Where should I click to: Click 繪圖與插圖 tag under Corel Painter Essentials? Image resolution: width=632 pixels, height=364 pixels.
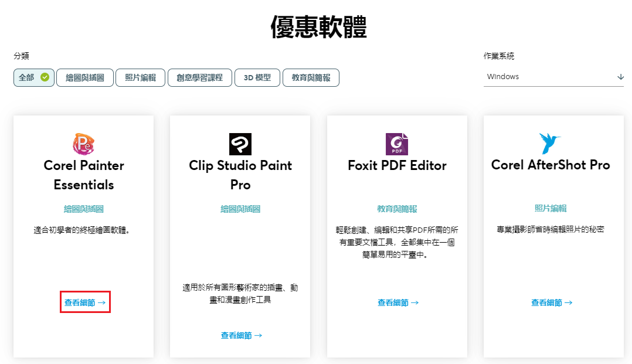point(84,209)
